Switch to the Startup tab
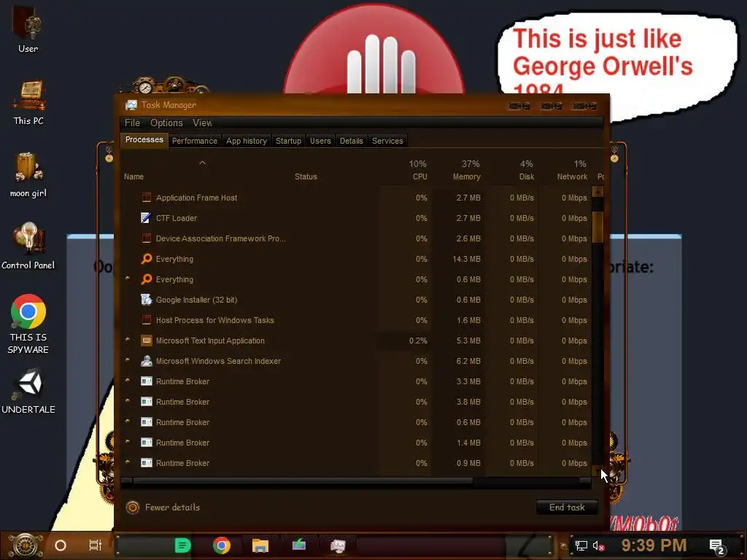This screenshot has height=560, width=747. [x=288, y=141]
